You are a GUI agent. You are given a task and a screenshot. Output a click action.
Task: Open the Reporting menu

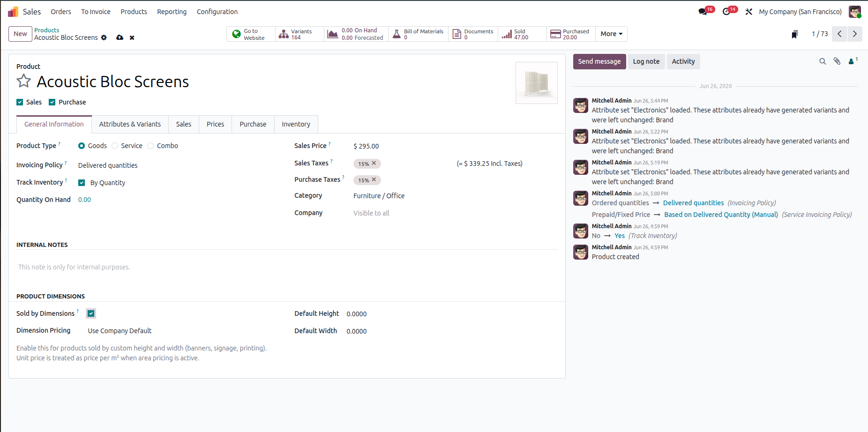(x=172, y=12)
